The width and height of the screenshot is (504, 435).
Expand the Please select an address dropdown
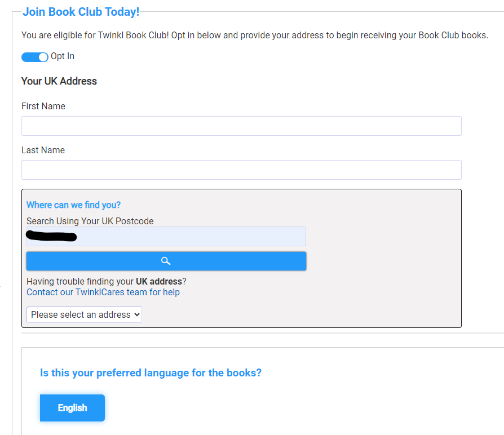coord(84,314)
